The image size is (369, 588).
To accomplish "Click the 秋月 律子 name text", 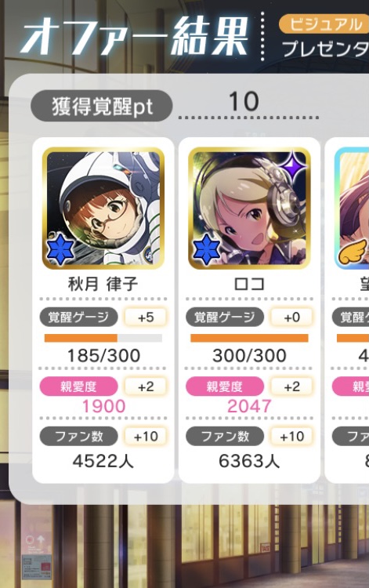I will 103,284.
